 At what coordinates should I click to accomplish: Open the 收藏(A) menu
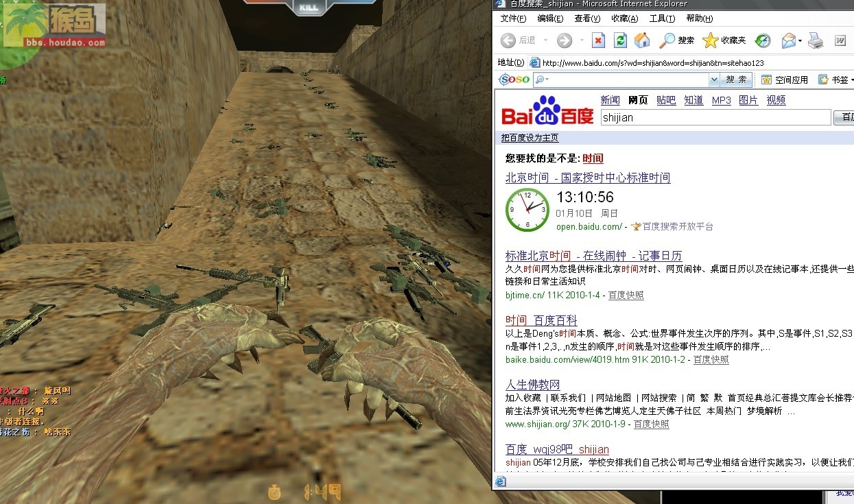(x=624, y=19)
